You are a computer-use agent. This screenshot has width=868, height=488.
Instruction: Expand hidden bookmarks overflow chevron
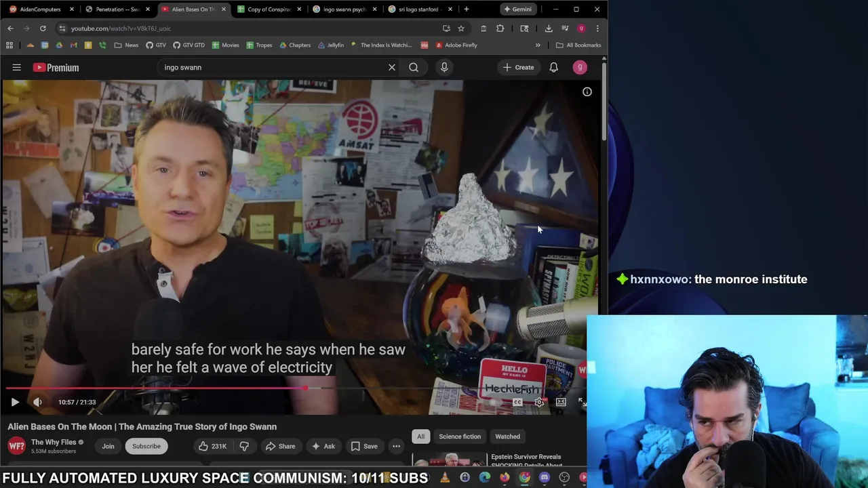[538, 45]
